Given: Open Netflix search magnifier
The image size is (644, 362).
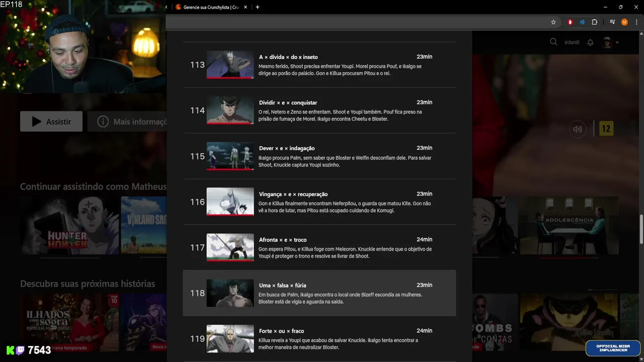Looking at the screenshot, I should pyautogui.click(x=553, y=42).
